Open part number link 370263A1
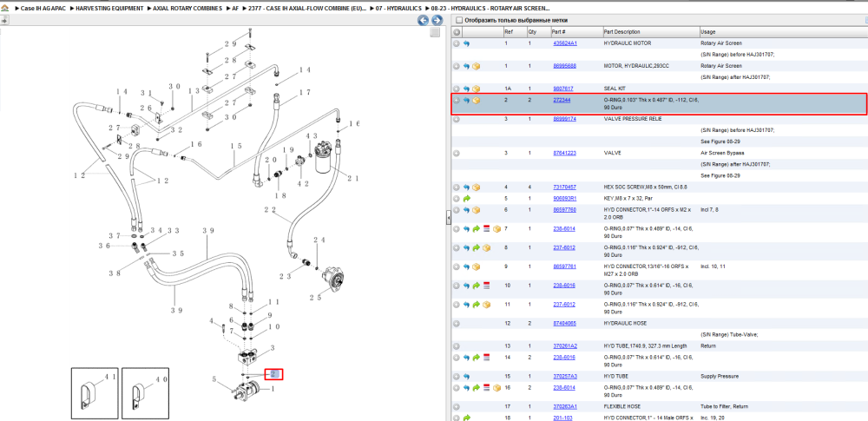Viewport: 868px width, 421px height. pyautogui.click(x=565, y=406)
